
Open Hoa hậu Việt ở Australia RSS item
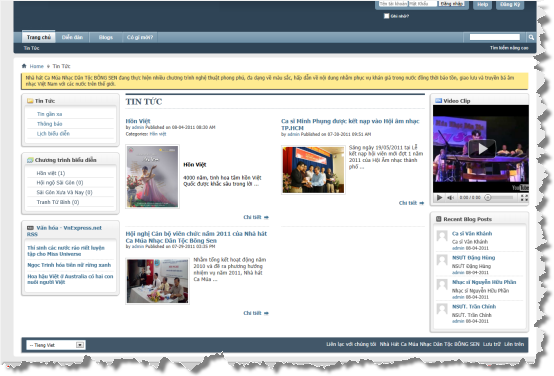[x=70, y=279]
